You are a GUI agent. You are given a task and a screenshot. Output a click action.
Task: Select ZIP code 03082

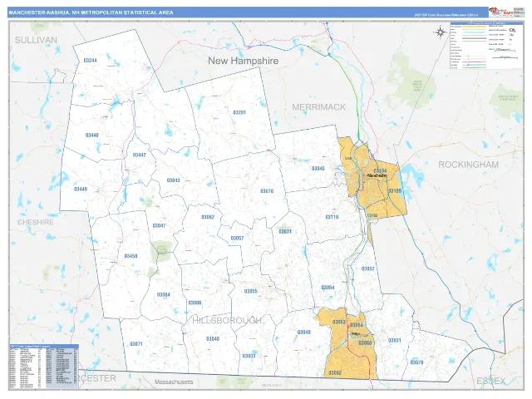(x=208, y=217)
